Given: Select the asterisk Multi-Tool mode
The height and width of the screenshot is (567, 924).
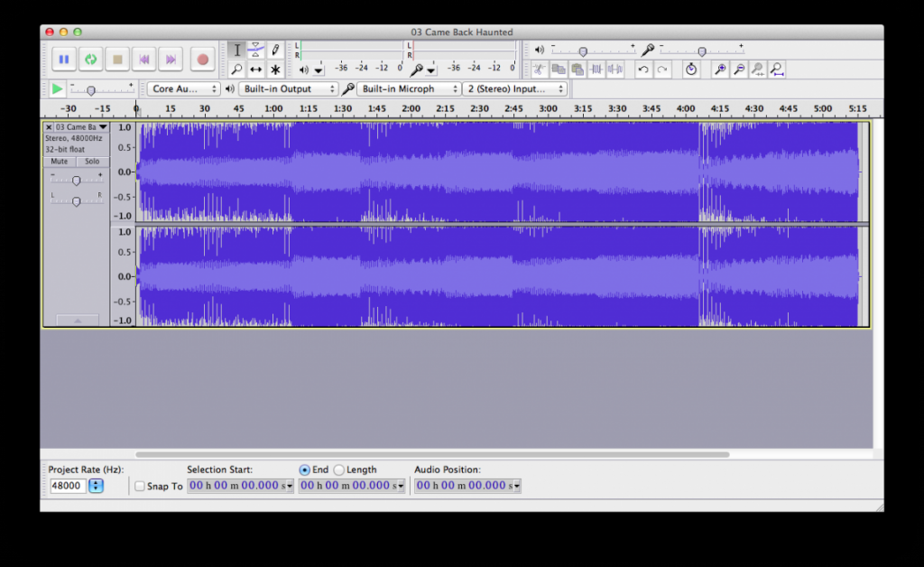Looking at the screenshot, I should [x=274, y=70].
